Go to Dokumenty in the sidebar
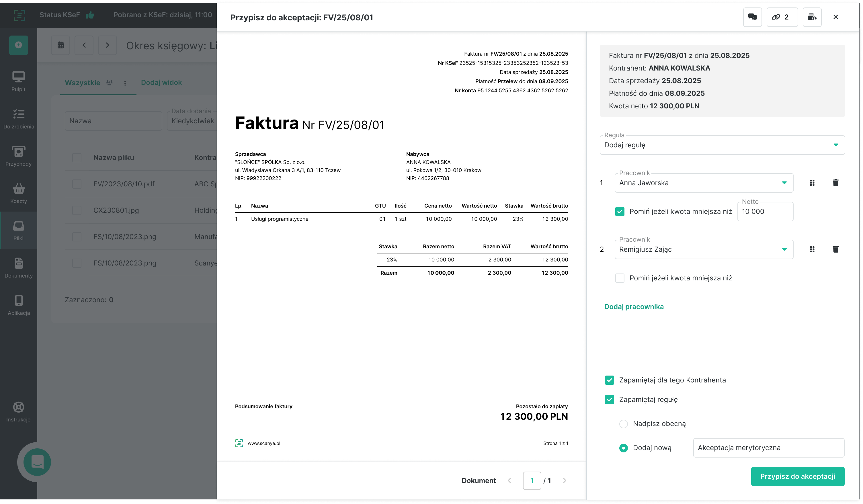Screen dimensions: 863x504 pos(18,267)
